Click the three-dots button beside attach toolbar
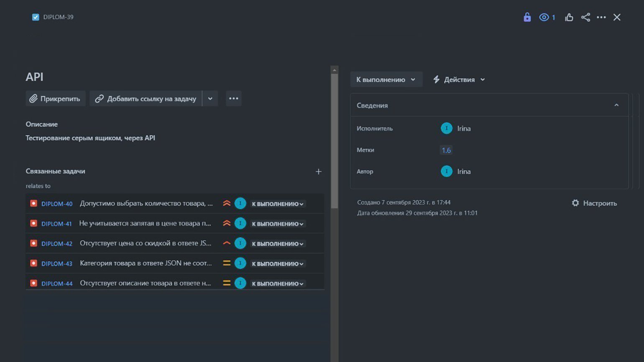The height and width of the screenshot is (362, 644). 233,99
